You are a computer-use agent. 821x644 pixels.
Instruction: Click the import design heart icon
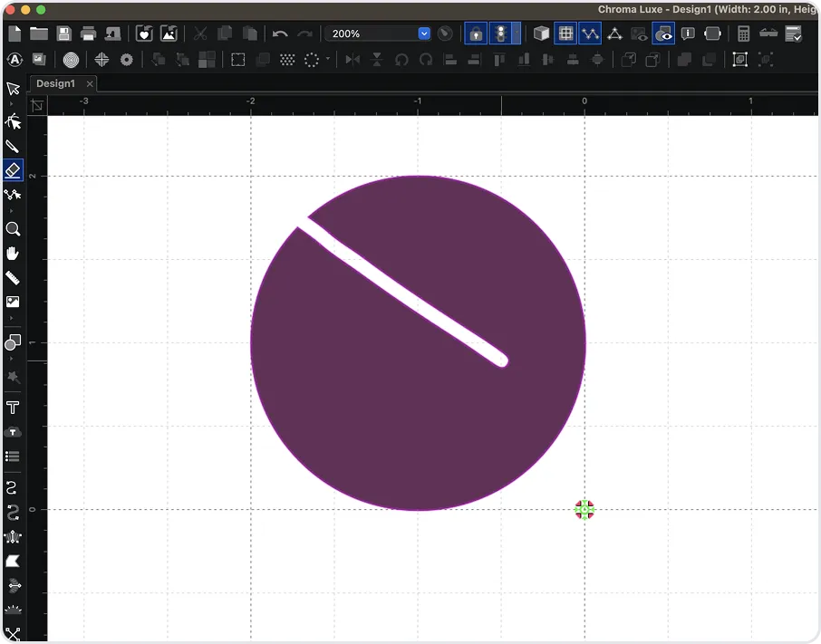tap(144, 34)
